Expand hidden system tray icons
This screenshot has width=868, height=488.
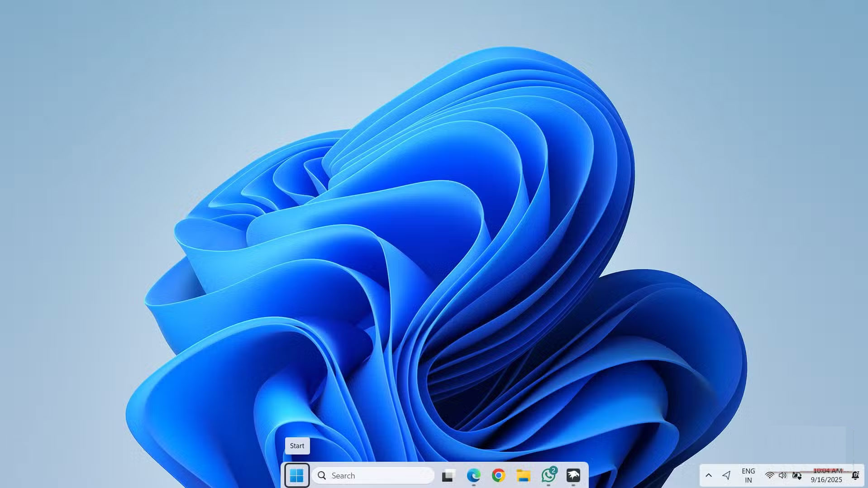coord(708,475)
